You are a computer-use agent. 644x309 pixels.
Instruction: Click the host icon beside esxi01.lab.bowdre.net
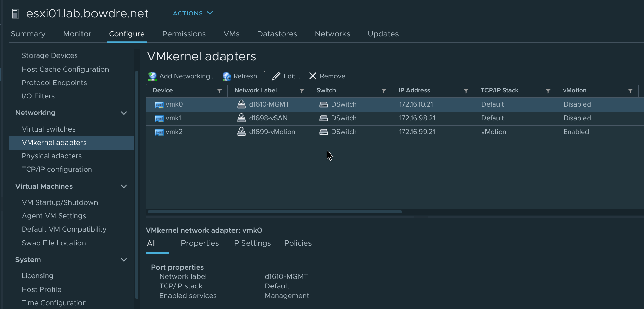click(15, 14)
